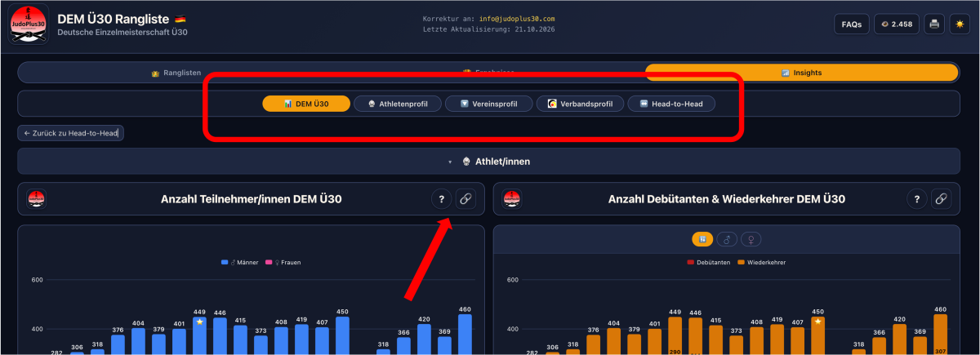Collapse the Athlet/innen section
The width and height of the screenshot is (980, 355).
pos(489,162)
